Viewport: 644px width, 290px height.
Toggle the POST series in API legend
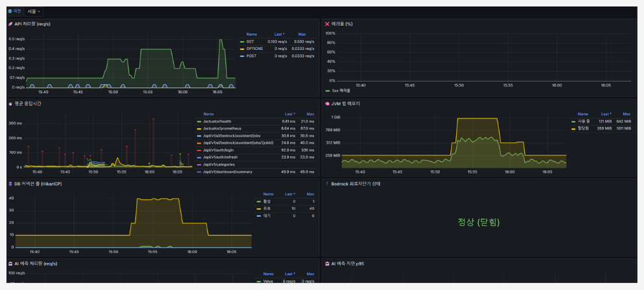(x=251, y=56)
